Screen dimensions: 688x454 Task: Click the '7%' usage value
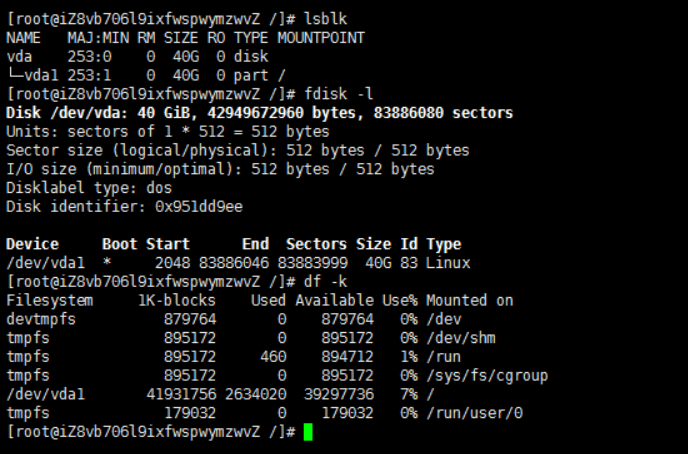(409, 394)
